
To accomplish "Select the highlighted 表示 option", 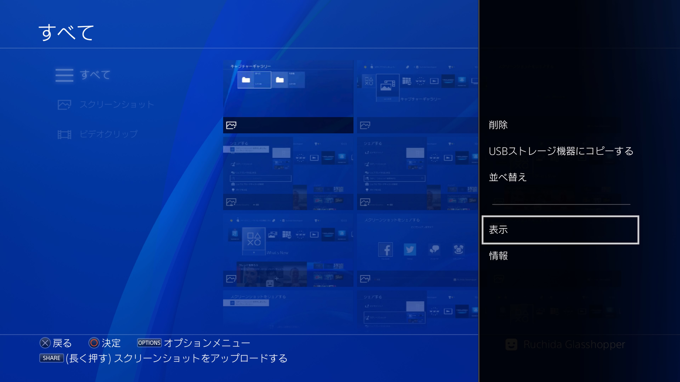I will point(560,230).
